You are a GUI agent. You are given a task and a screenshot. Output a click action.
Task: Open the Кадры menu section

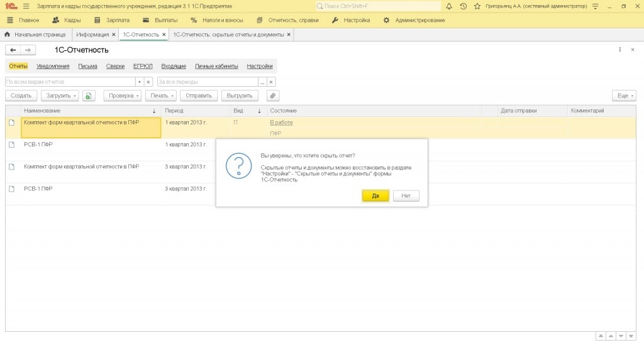pos(67,20)
